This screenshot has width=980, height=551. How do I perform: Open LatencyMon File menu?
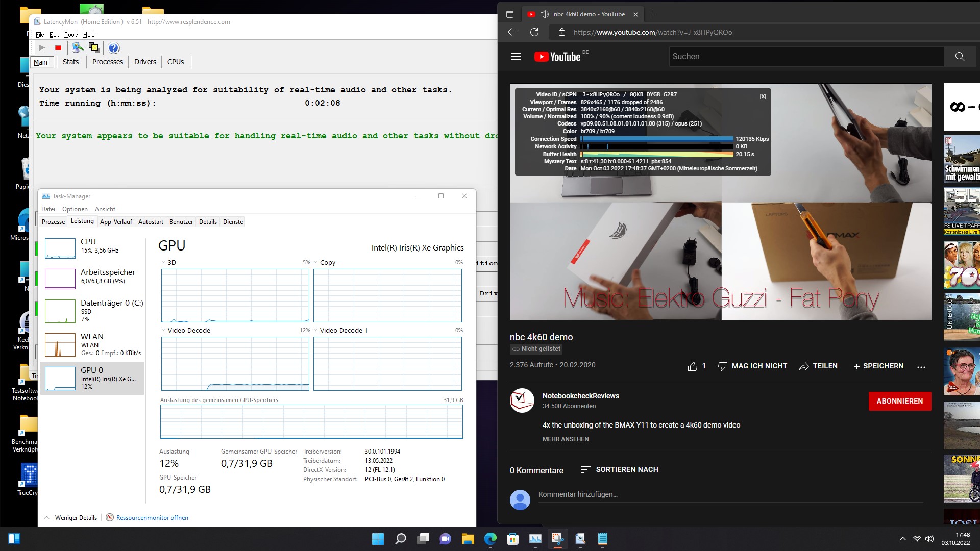click(x=40, y=35)
